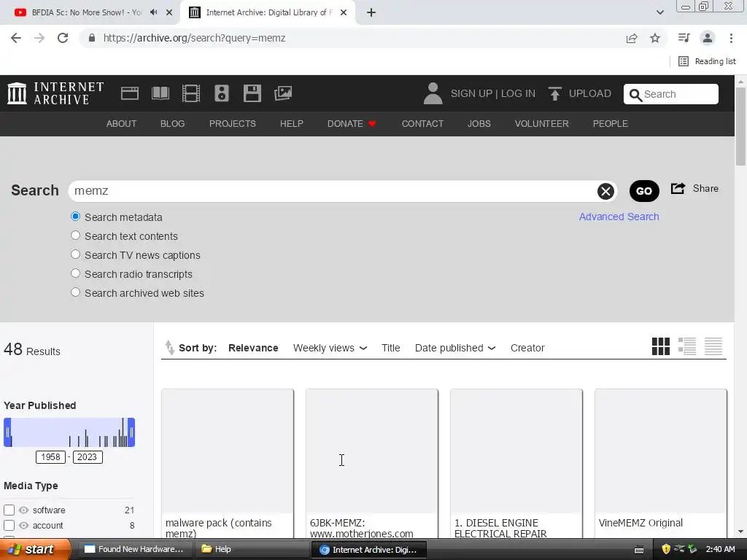Click the Upload arrow icon
The image size is (747, 560).
coord(554,94)
